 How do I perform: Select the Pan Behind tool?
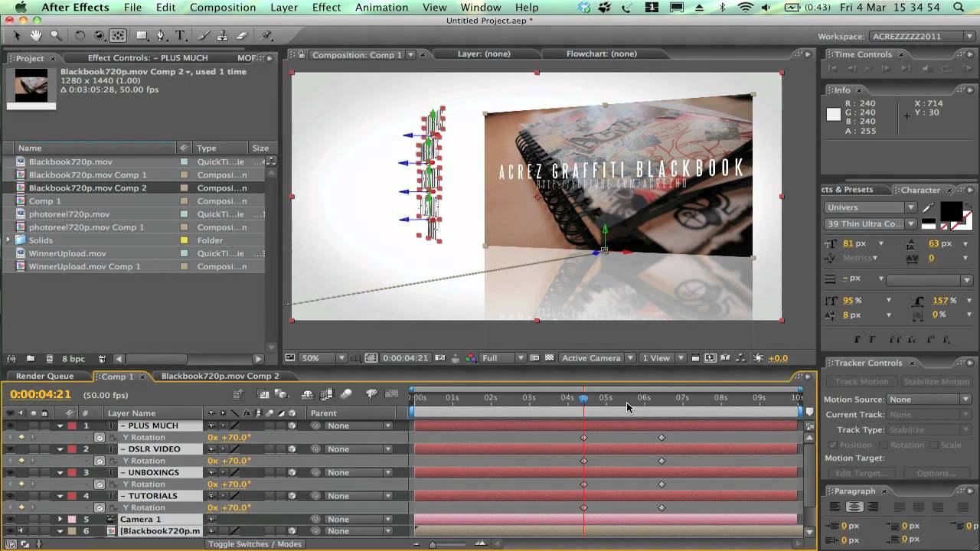tap(118, 35)
